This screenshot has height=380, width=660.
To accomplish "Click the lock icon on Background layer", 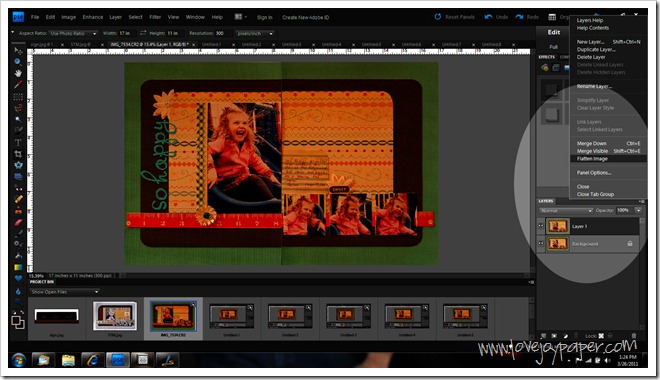I will click(630, 244).
